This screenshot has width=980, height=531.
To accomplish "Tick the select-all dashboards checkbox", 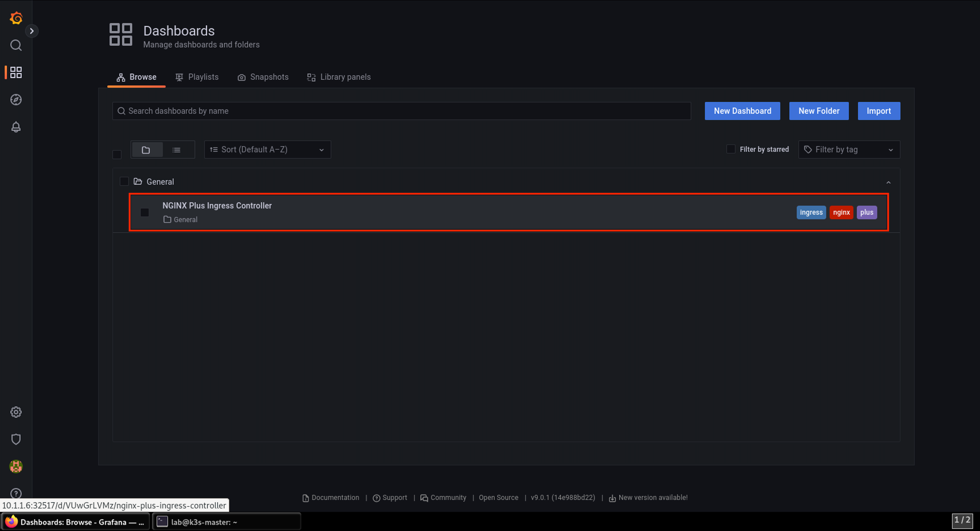I will [x=117, y=155].
